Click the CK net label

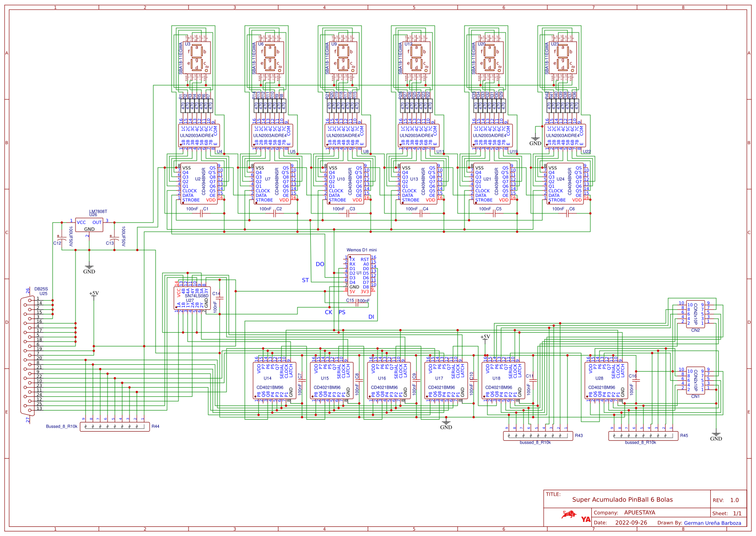[329, 312]
